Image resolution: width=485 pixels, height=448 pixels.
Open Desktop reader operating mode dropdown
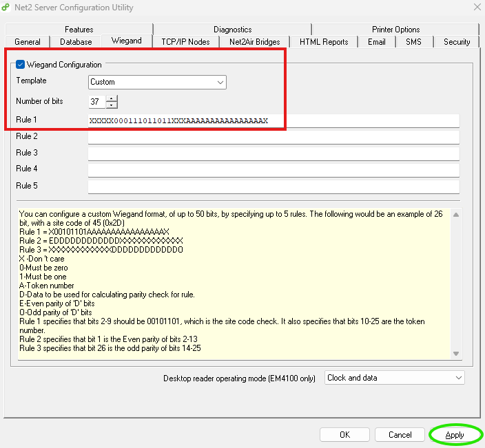tap(394, 378)
